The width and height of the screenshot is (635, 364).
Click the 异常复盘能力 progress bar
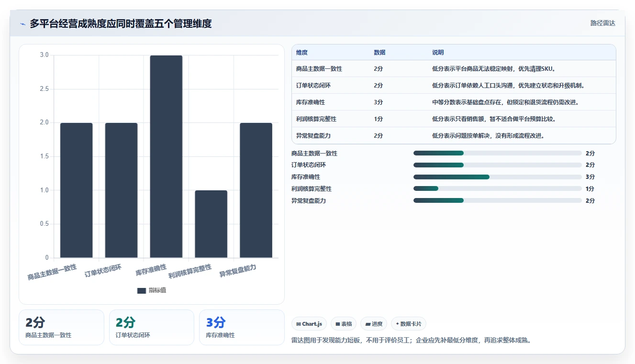tap(498, 200)
